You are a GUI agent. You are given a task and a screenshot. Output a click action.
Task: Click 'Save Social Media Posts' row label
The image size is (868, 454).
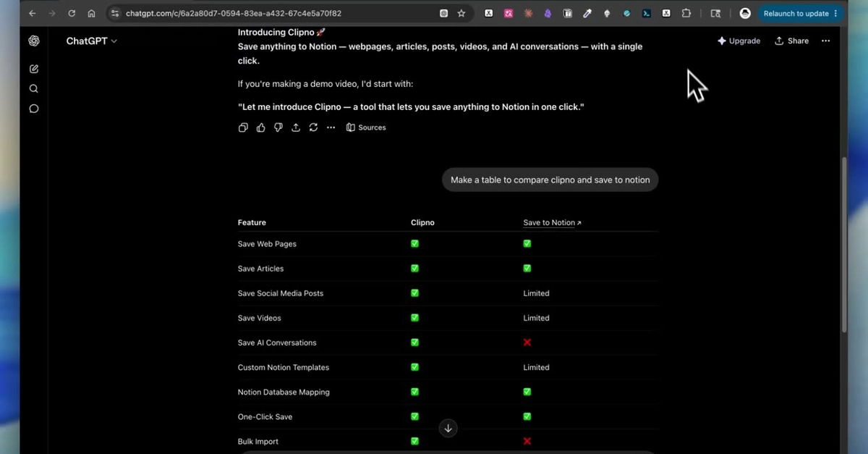(x=281, y=293)
